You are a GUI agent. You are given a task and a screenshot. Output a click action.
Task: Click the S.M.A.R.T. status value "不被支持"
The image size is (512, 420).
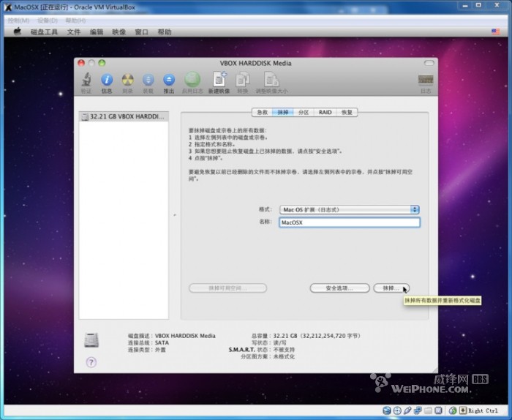[284, 350]
